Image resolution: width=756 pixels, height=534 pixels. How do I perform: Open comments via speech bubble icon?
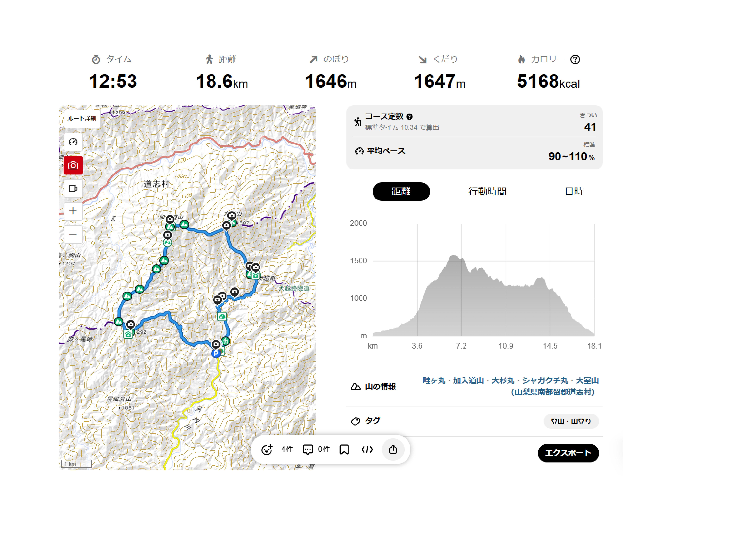tap(307, 449)
